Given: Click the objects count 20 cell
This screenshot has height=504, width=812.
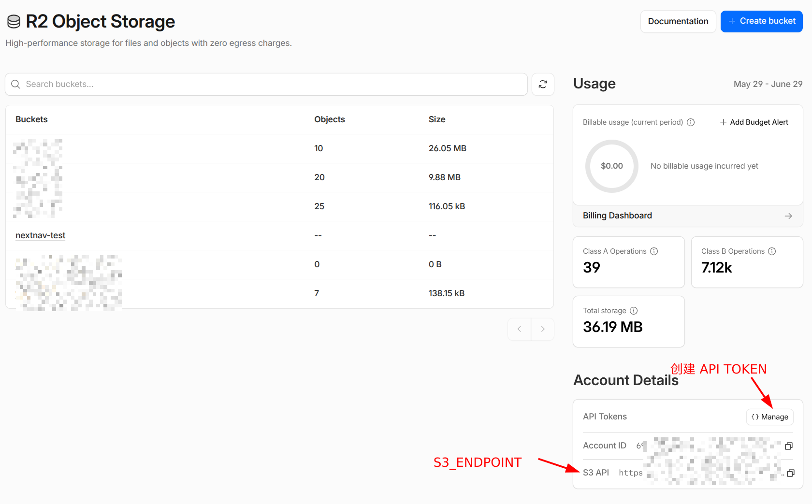Looking at the screenshot, I should [x=319, y=177].
